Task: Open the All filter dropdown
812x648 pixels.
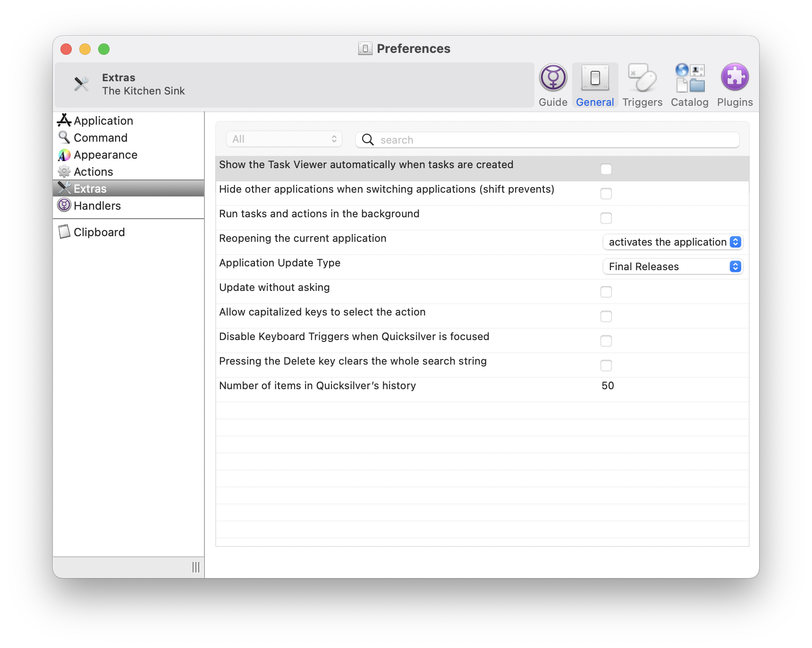Action: [284, 139]
